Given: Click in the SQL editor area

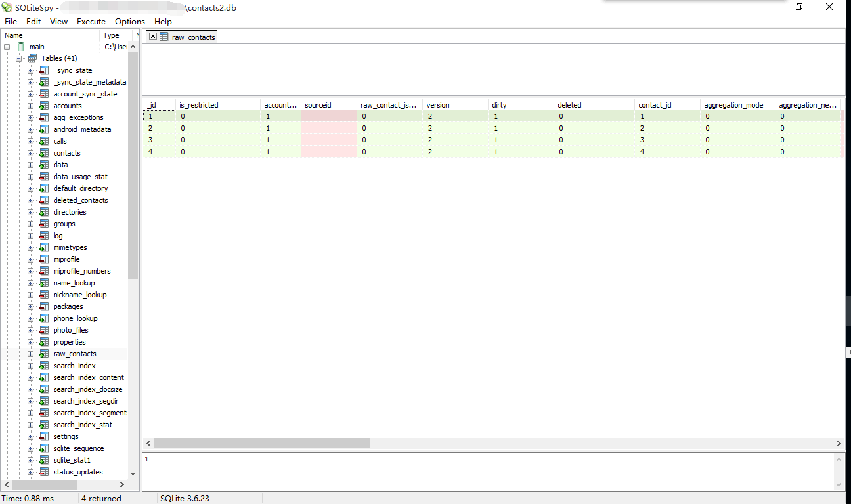Looking at the screenshot, I should click(493, 69).
